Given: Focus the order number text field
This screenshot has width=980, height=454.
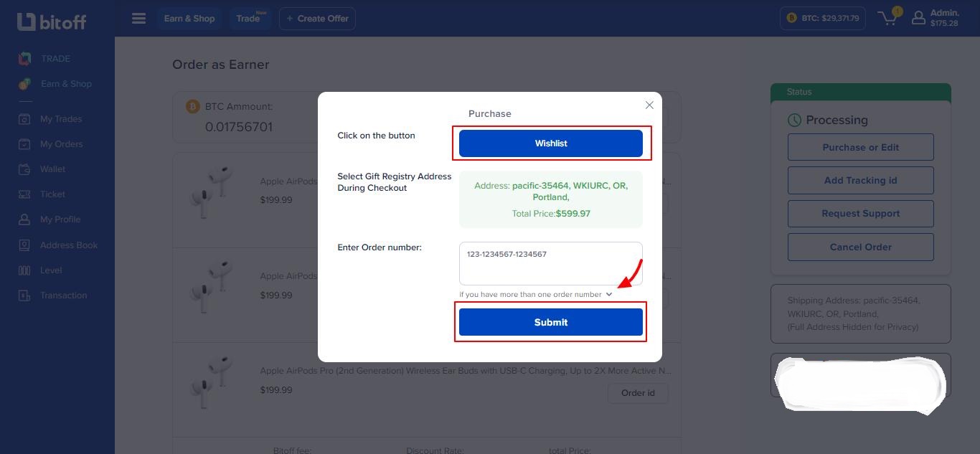Looking at the screenshot, I should pyautogui.click(x=550, y=263).
